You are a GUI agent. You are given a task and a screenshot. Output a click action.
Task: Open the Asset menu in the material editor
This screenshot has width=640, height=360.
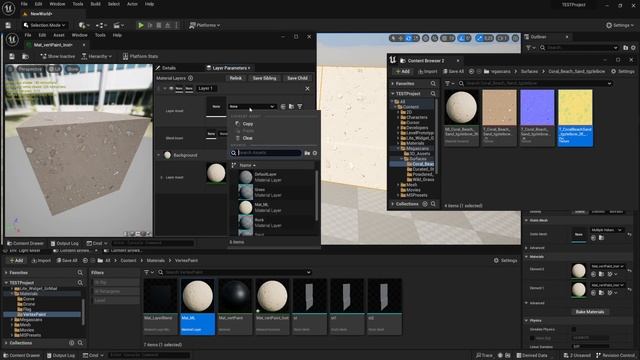click(x=59, y=36)
